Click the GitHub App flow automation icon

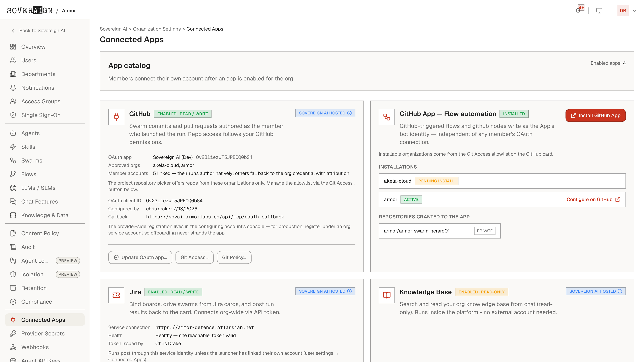(386, 117)
